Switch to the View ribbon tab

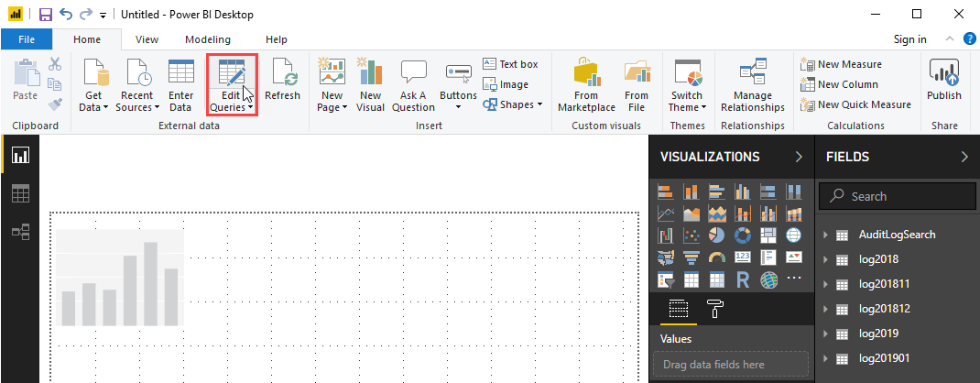(147, 39)
